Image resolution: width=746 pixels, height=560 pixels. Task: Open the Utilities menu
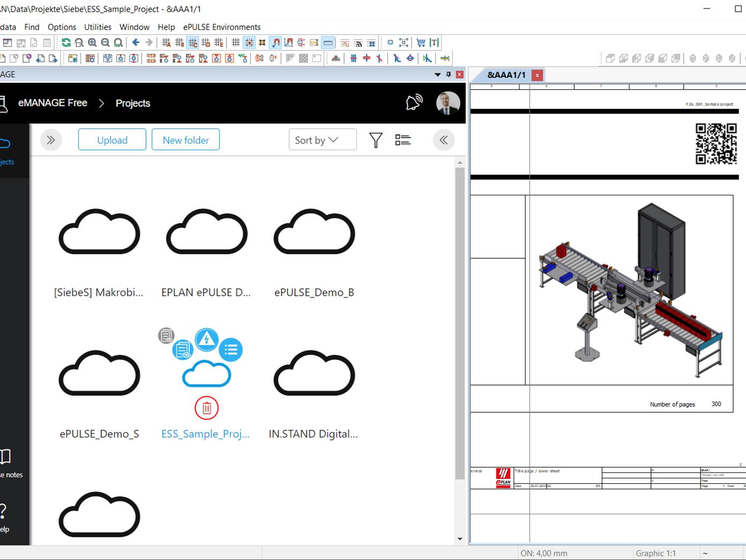(x=98, y=27)
